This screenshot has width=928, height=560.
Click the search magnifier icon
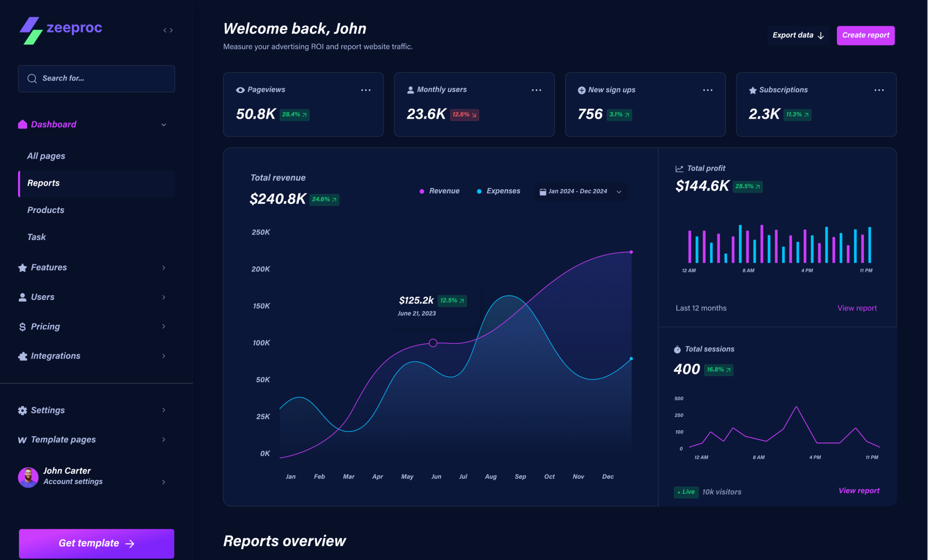tap(32, 78)
